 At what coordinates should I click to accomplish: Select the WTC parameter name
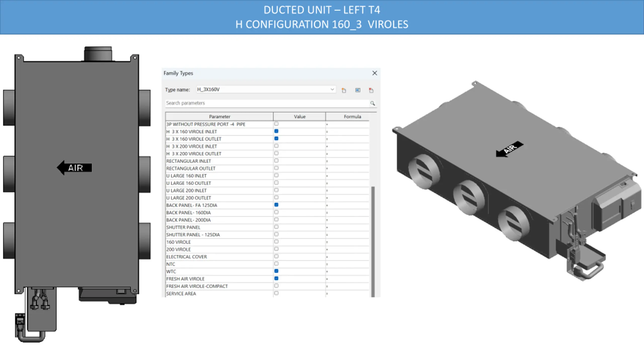pyautogui.click(x=171, y=271)
